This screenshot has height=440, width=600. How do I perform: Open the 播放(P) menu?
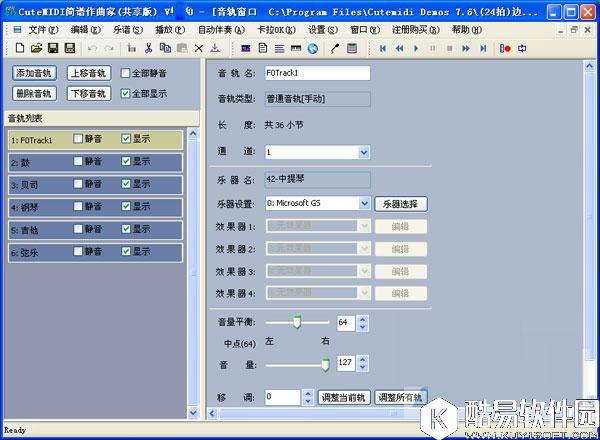[170, 30]
